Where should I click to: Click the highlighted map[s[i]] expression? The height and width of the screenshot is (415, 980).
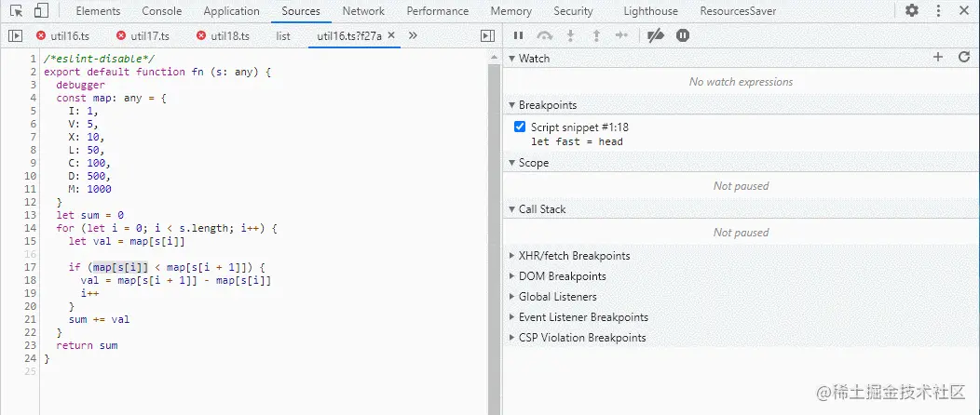(120, 267)
